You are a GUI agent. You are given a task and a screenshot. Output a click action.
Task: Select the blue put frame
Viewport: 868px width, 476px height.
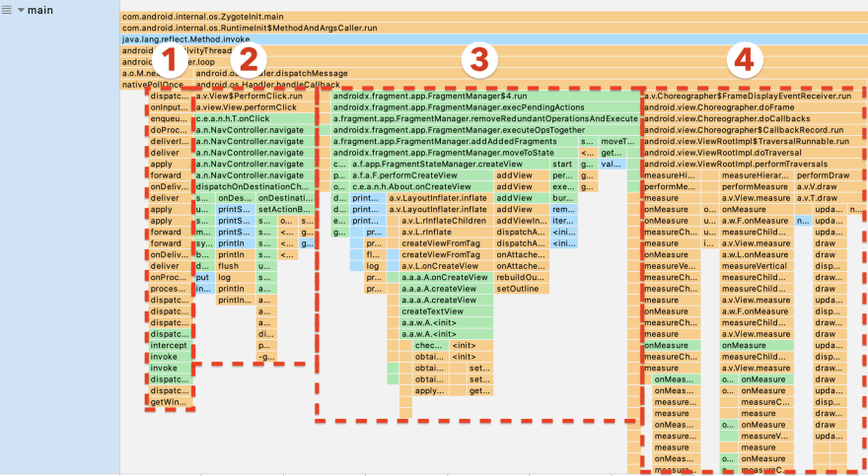point(204,277)
